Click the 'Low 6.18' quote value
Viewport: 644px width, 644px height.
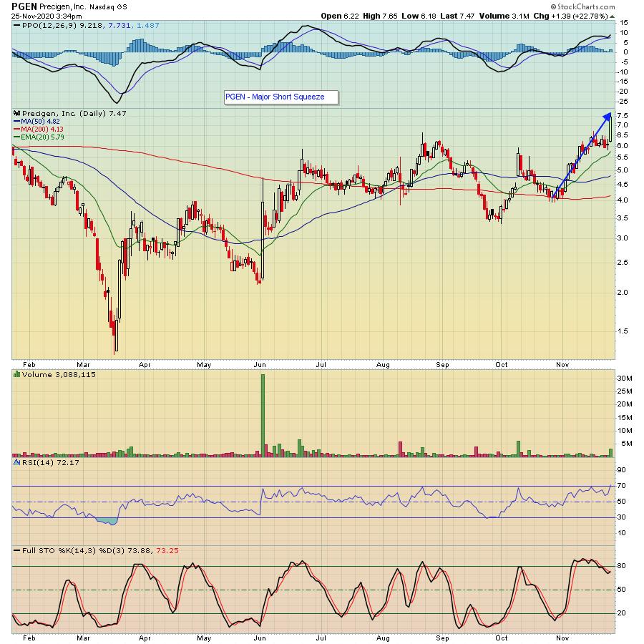tap(419, 16)
